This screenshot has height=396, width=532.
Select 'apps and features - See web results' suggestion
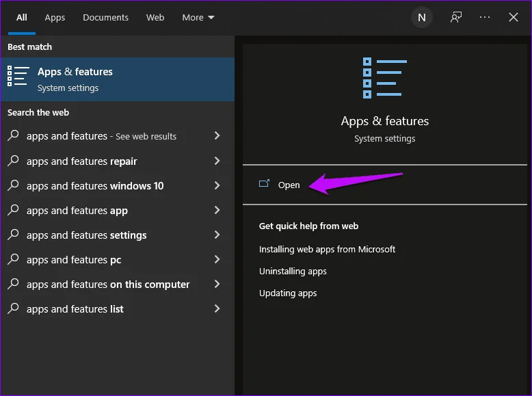(118, 136)
